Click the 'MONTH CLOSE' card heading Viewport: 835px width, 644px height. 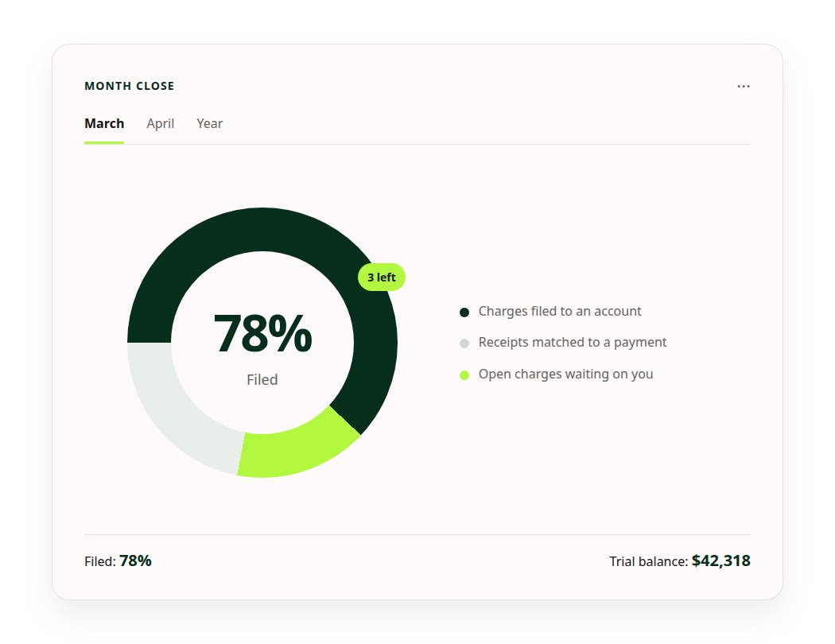click(x=130, y=86)
